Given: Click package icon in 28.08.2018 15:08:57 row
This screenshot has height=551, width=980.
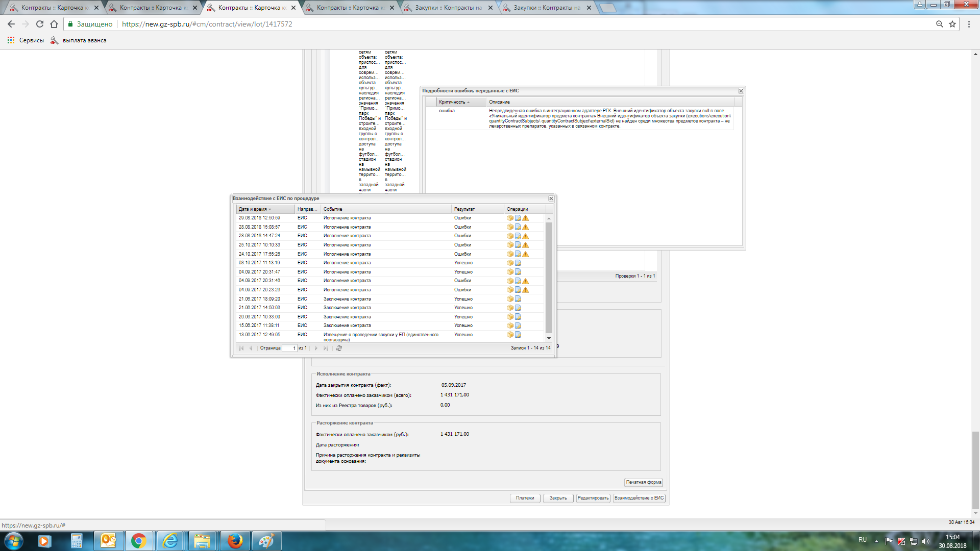Looking at the screenshot, I should tap(510, 227).
